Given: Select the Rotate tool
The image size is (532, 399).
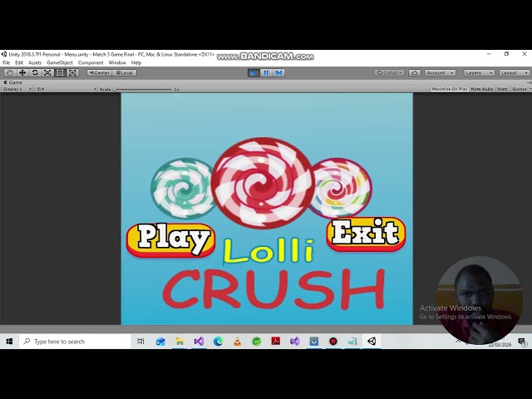Looking at the screenshot, I should pyautogui.click(x=35, y=72).
